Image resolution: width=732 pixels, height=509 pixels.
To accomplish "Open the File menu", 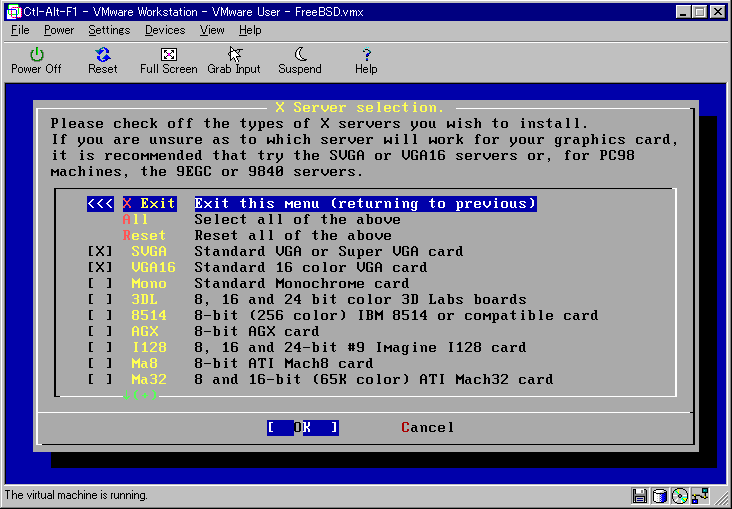I will pos(20,30).
